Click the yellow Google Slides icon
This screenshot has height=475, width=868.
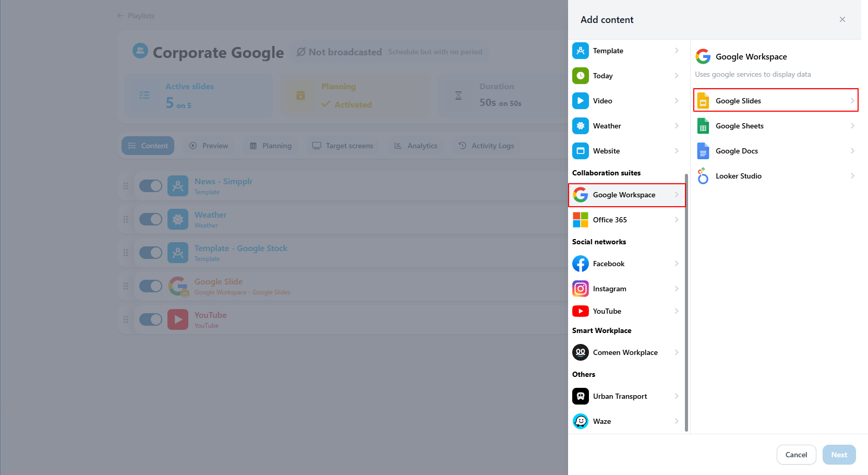pyautogui.click(x=703, y=101)
